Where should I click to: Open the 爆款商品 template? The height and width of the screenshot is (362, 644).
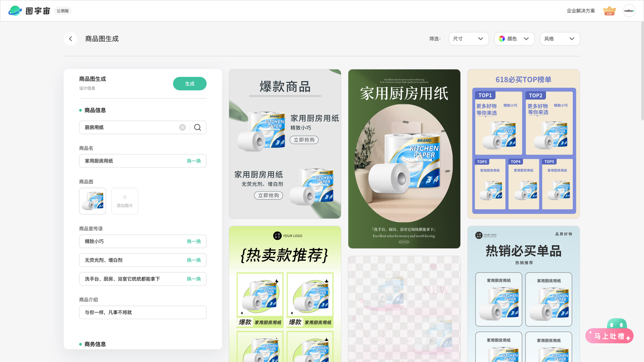[285, 144]
